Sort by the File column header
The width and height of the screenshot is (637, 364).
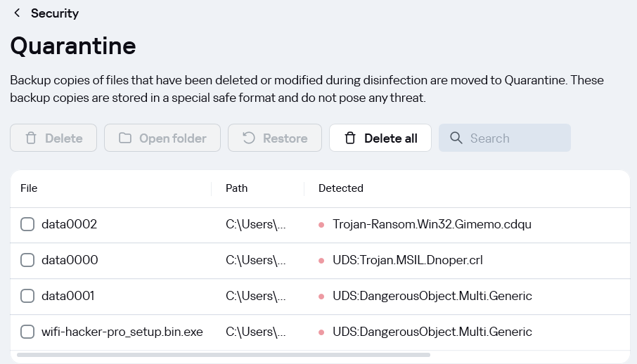(x=29, y=188)
